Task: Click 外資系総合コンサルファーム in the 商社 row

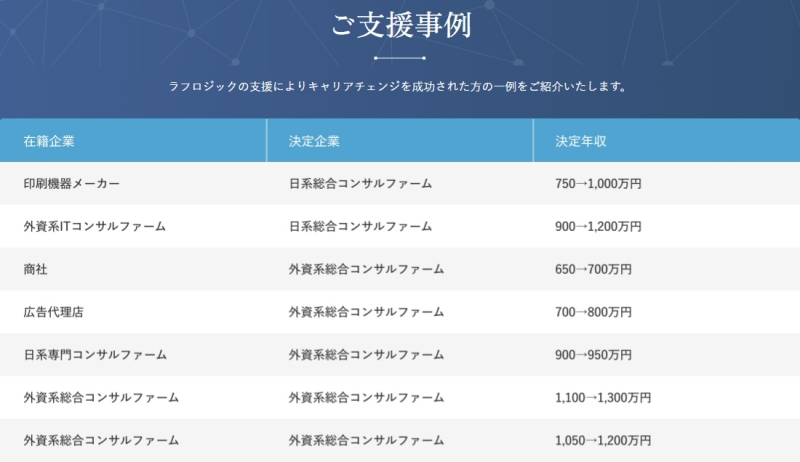Action: 366,269
